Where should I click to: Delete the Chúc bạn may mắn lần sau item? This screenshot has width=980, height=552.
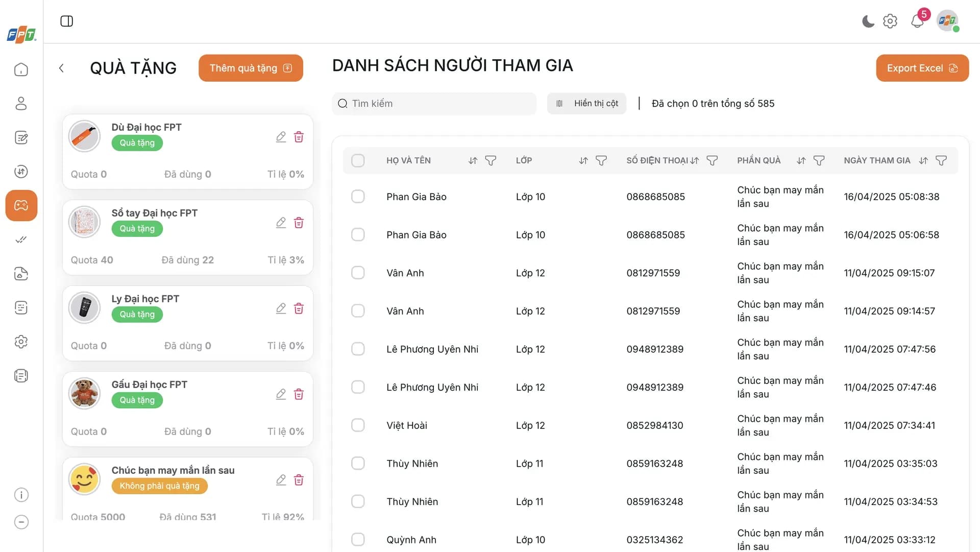click(299, 480)
